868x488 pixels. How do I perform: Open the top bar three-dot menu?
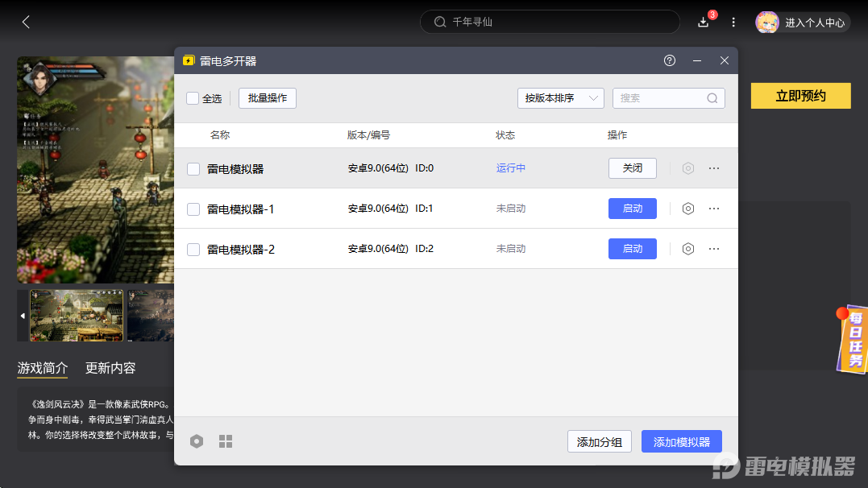pos(733,22)
